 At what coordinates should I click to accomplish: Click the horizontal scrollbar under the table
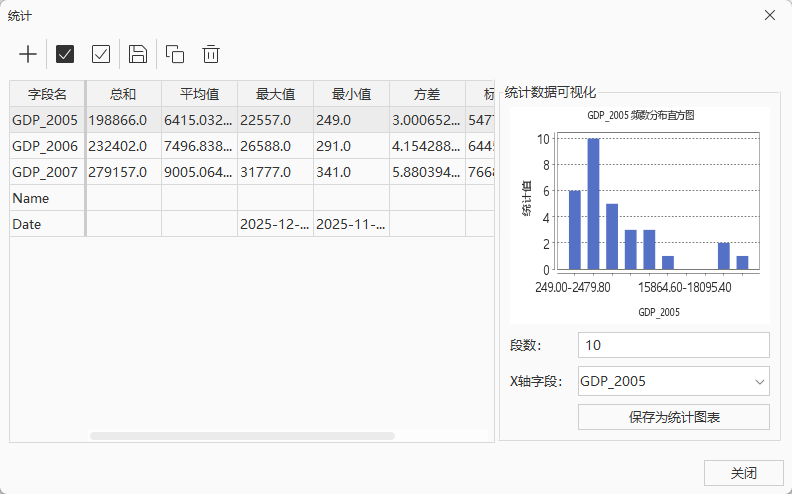(x=242, y=436)
